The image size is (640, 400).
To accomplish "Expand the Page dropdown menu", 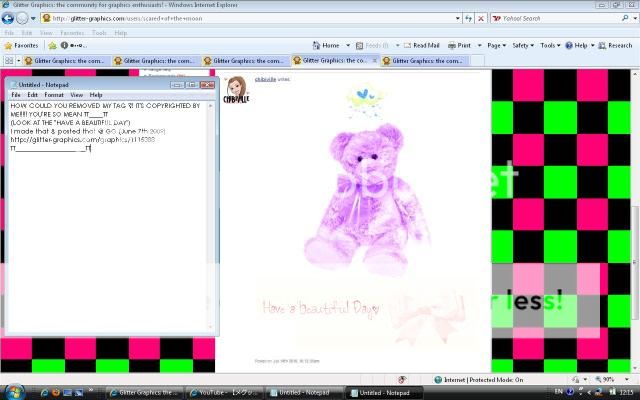I will (x=496, y=45).
